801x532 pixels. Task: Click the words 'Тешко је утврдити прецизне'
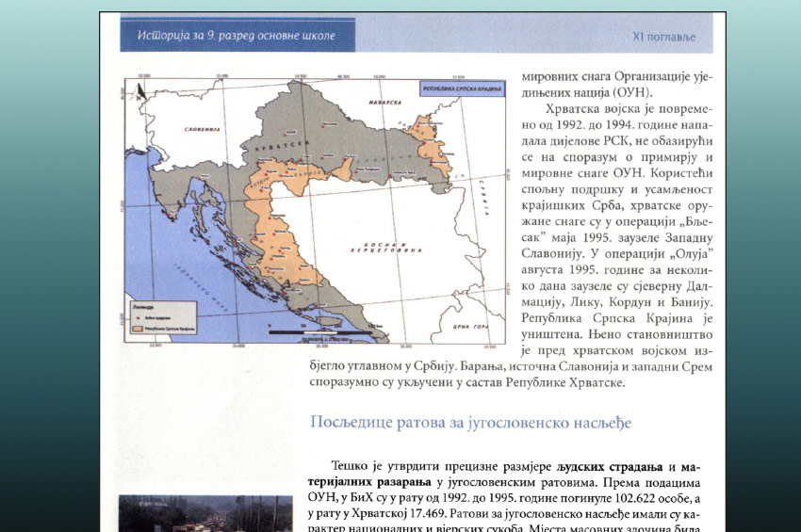pyautogui.click(x=441, y=467)
